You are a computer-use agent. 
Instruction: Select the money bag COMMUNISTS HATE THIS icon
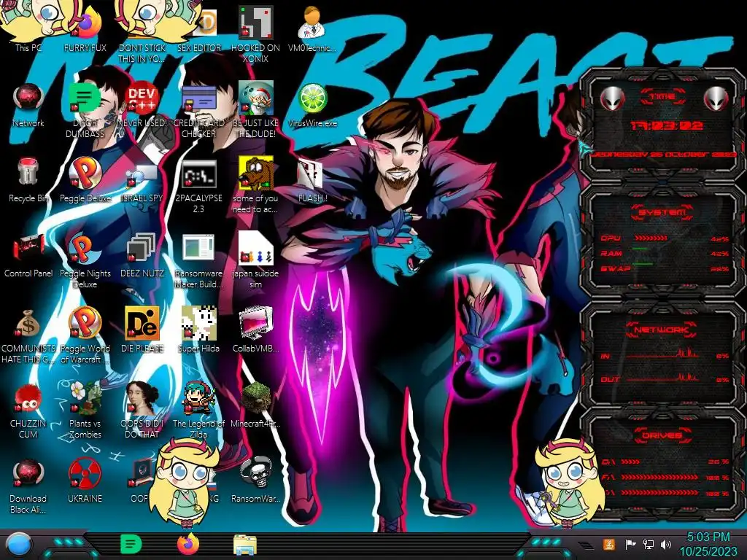pos(28,335)
